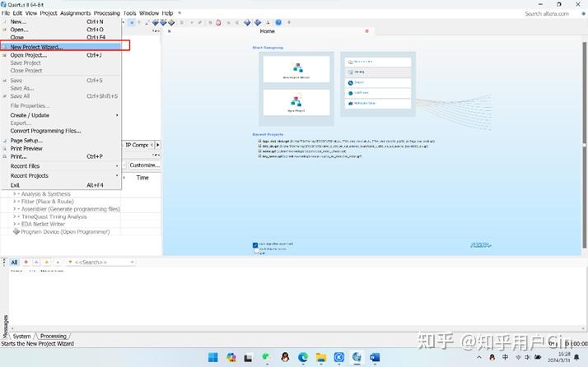Choose Open... from the File menu
The height and width of the screenshot is (367, 588).
coord(61,30)
